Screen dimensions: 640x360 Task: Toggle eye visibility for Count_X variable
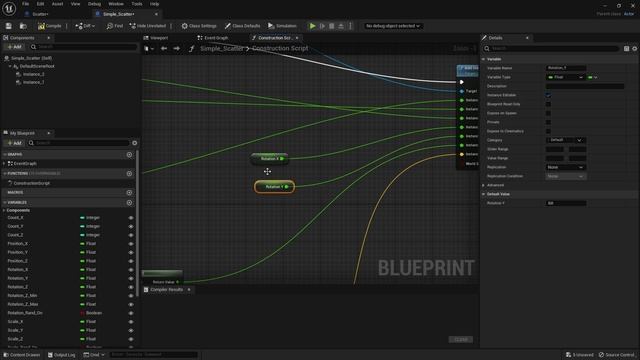point(131,218)
